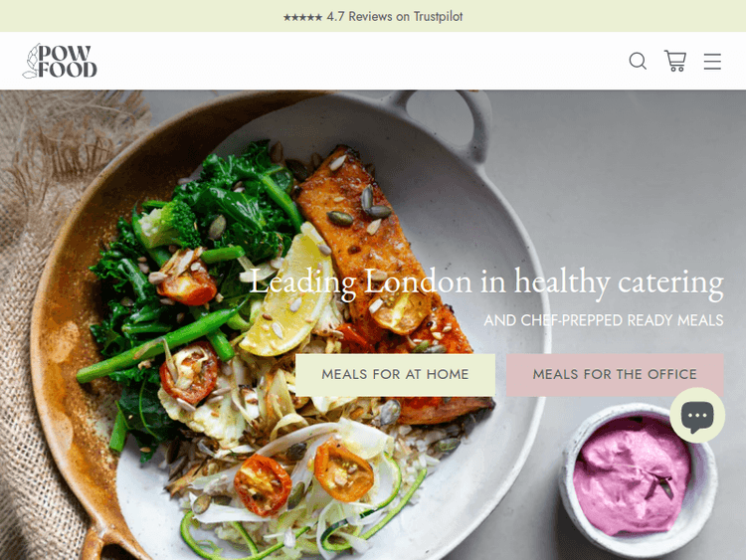Screen dimensions: 746x560
Task: Click the Leading London in healthy catering heading
Action: pyautogui.click(x=486, y=282)
